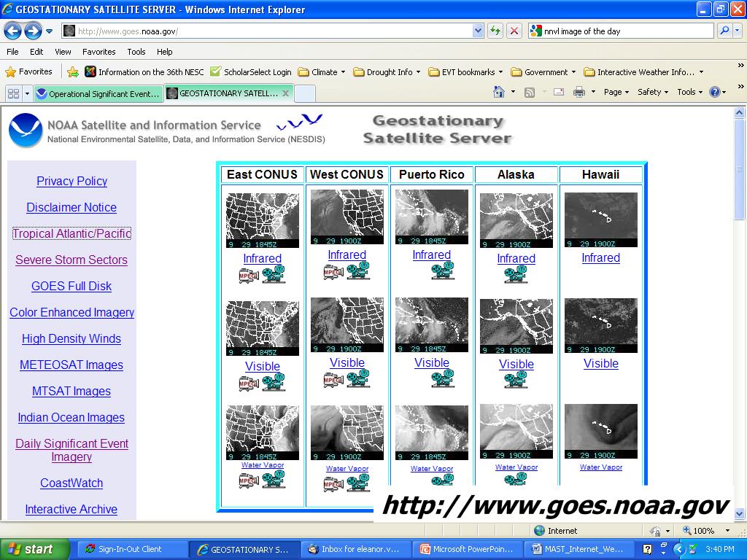Open the Edit menu
747x560 pixels.
tap(36, 52)
